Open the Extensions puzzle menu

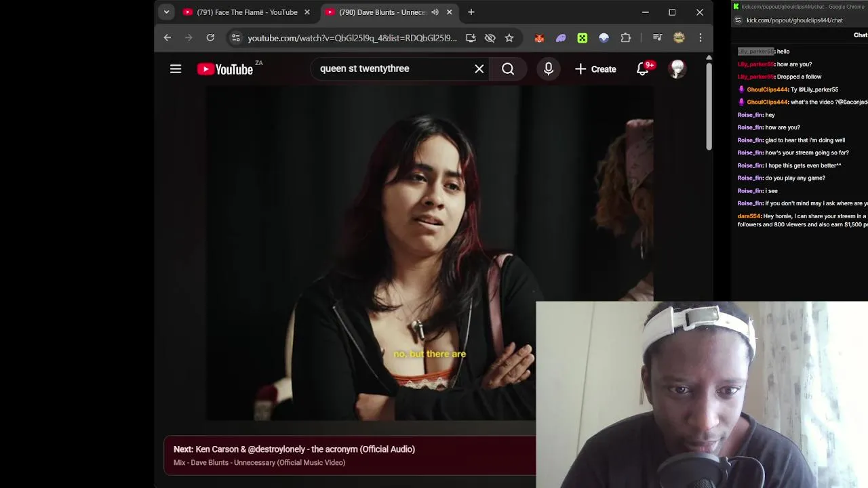tap(626, 38)
